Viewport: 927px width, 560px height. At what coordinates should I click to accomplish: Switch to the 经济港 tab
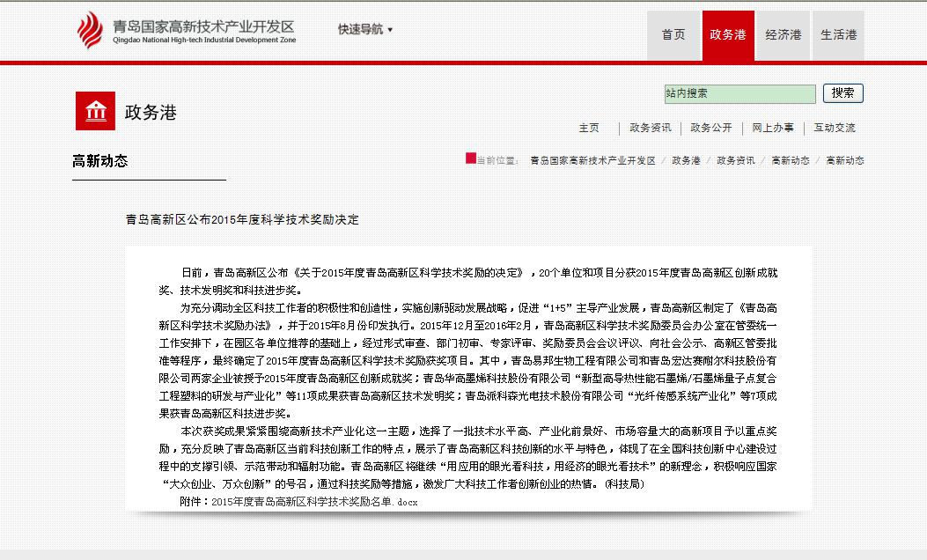tap(784, 35)
